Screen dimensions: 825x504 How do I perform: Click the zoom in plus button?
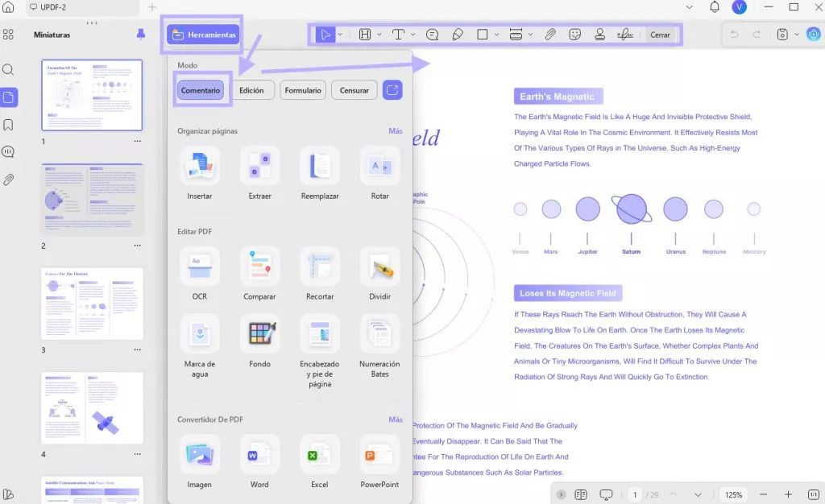788,494
